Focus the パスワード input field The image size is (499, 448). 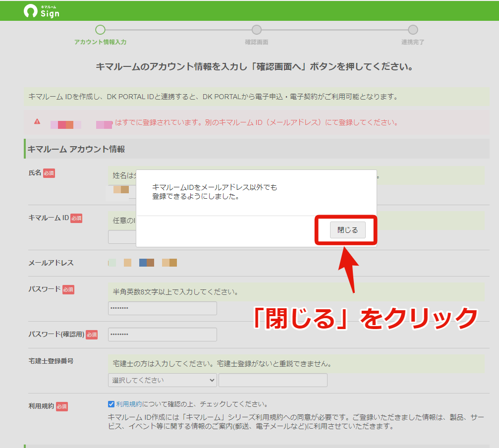(x=163, y=308)
